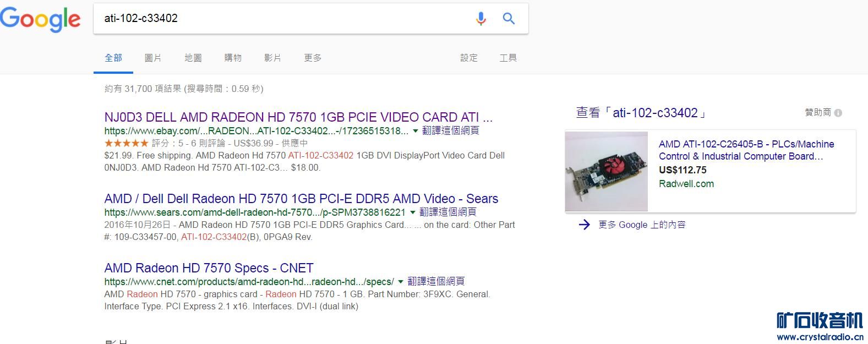Click the eBay result green URL
The height and width of the screenshot is (344, 868).
(256, 131)
